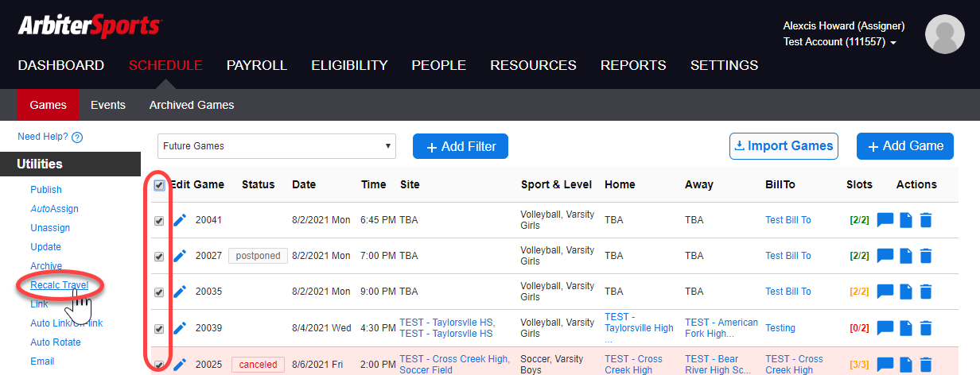Open document icon for game 20027
Viewport: 980px width, 375px height.
click(908, 256)
